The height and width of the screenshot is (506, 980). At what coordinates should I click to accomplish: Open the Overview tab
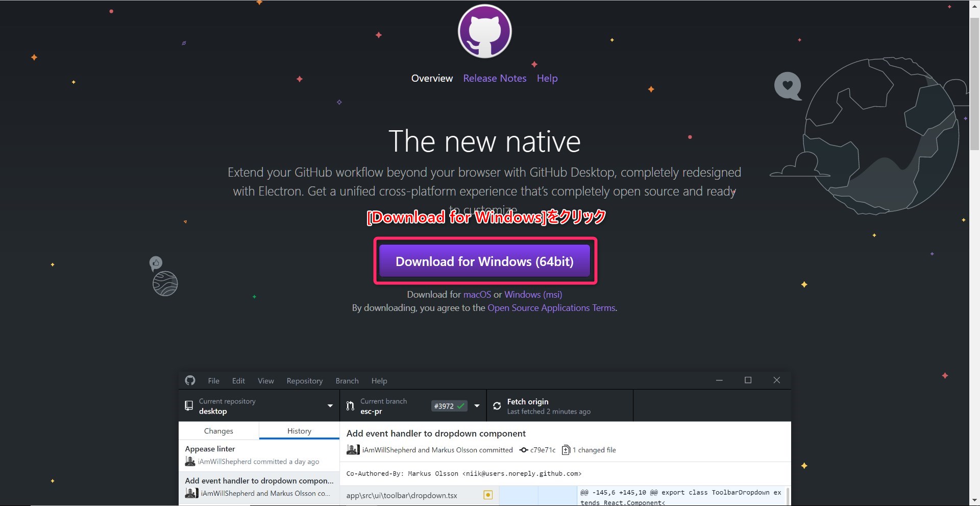pyautogui.click(x=432, y=78)
